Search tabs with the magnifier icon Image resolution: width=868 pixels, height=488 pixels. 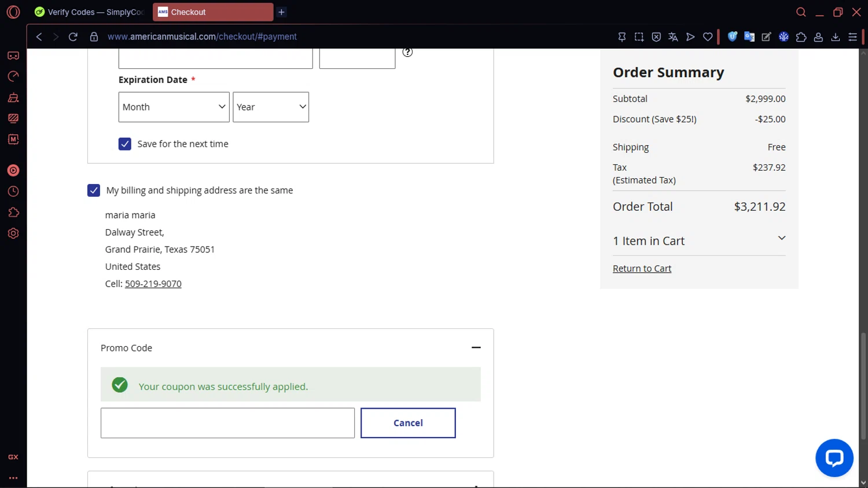(801, 12)
